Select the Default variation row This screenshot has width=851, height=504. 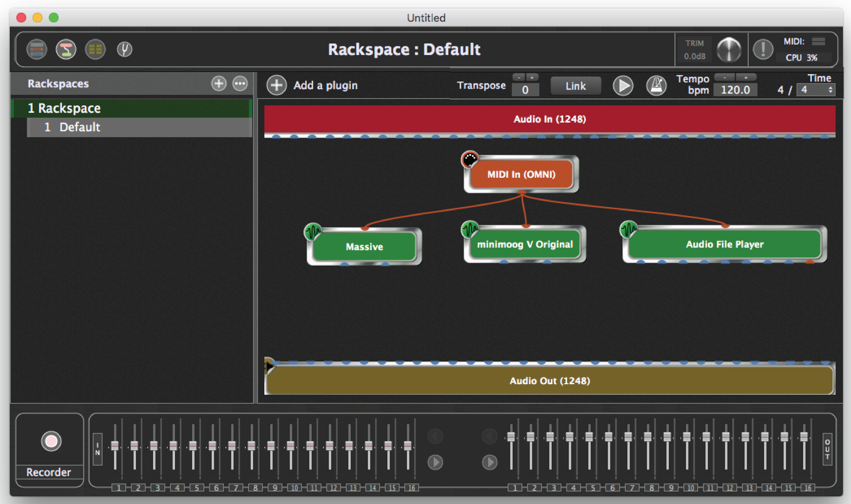[x=139, y=127]
